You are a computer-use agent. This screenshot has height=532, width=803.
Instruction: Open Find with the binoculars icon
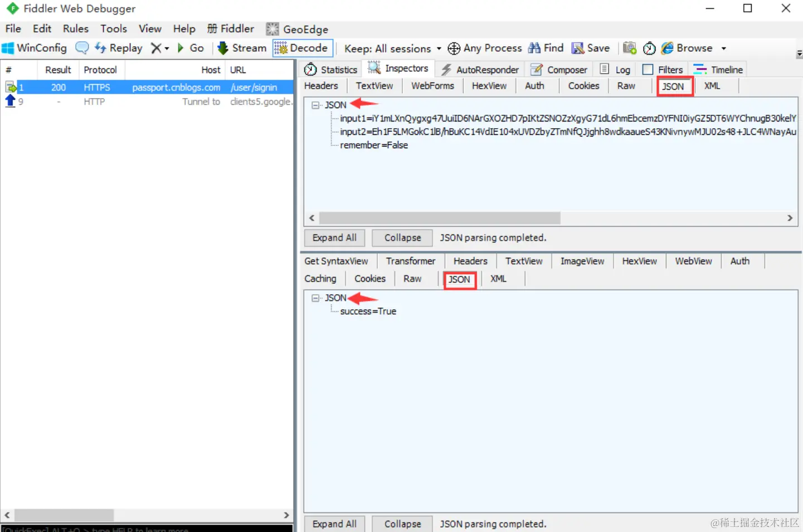pos(534,48)
